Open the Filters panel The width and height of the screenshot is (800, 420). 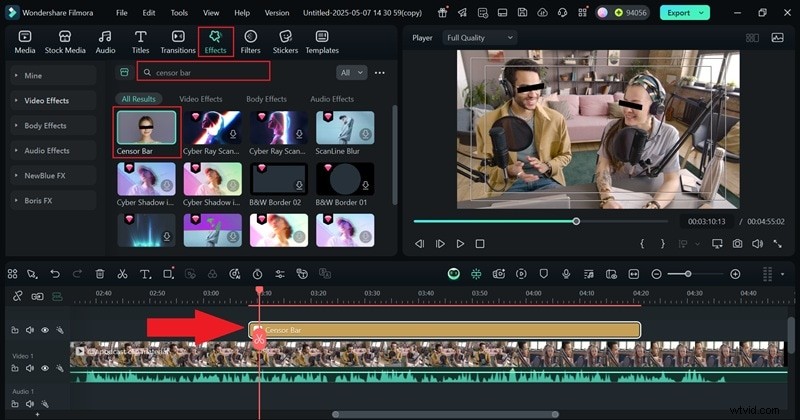[x=250, y=42]
